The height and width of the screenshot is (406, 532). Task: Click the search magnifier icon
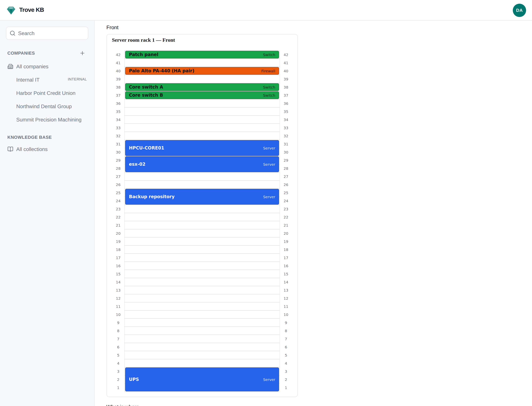(13, 33)
